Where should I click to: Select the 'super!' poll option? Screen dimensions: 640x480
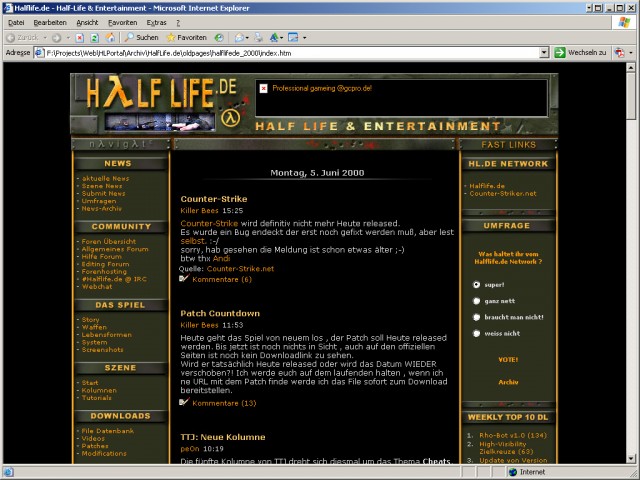(476, 284)
